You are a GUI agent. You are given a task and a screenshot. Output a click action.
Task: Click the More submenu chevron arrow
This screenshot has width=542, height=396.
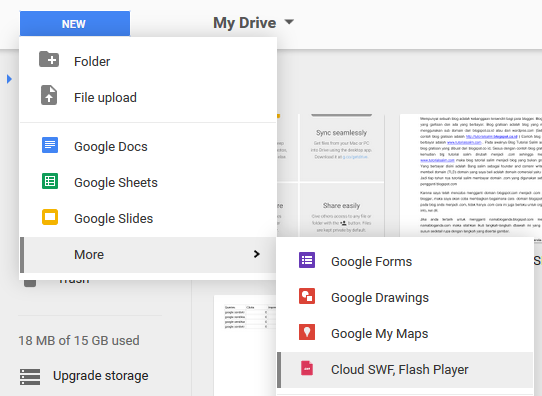256,254
